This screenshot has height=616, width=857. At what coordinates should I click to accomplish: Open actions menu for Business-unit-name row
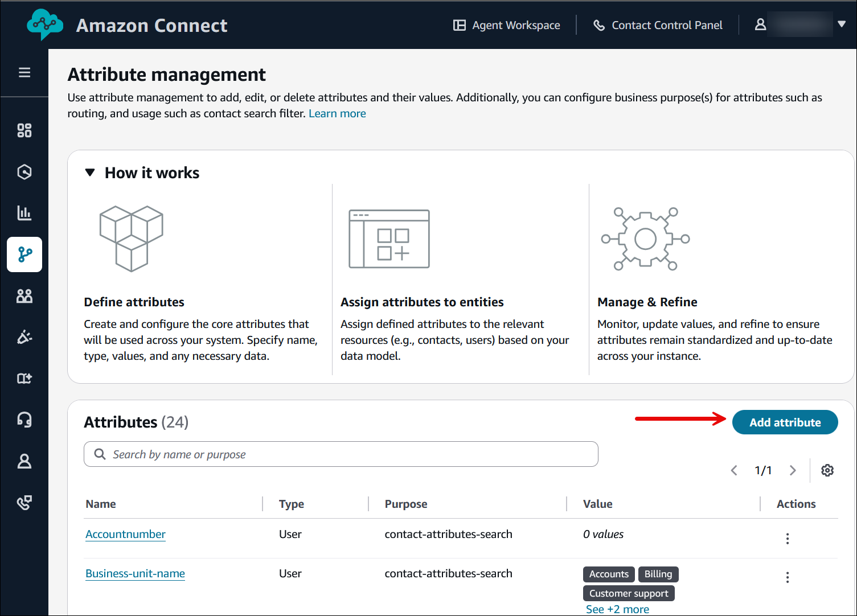click(788, 577)
